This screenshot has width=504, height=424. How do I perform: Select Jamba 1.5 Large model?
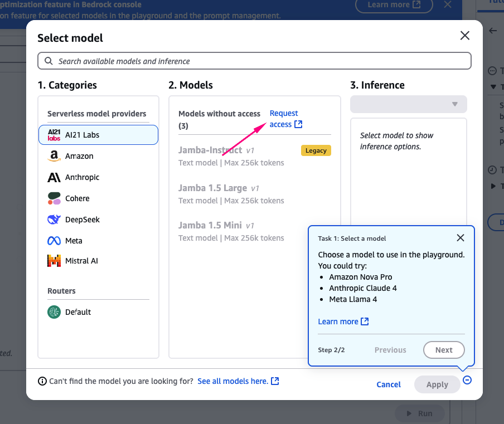point(219,188)
